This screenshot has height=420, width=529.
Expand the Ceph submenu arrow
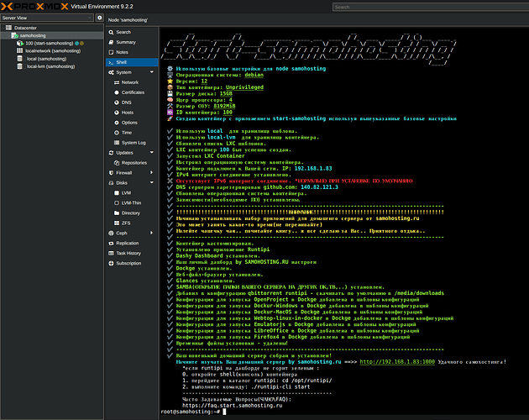pos(151,233)
